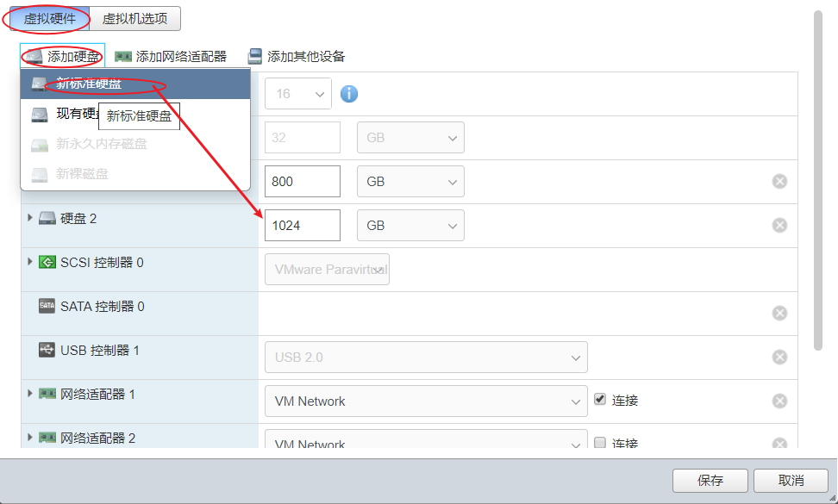
Task: Click the 硬盘 2 disk icon
Action: pos(47,218)
